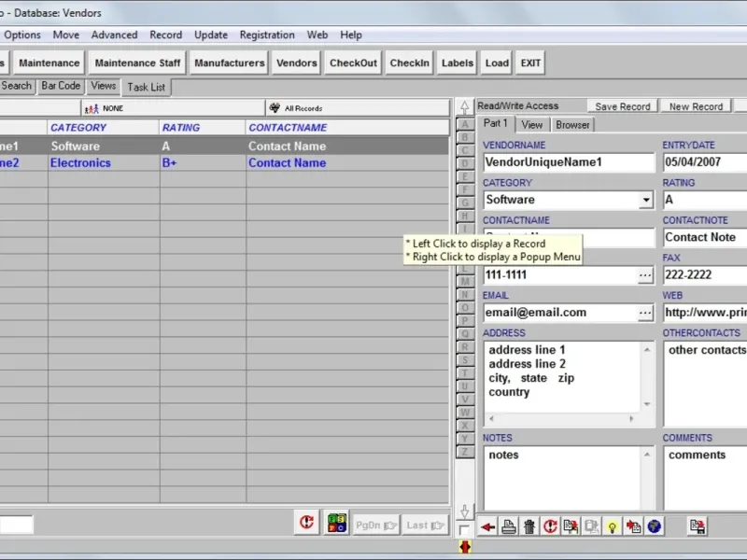Click the yellow light bulb icon
Screen dimensions: 747x560
[x=613, y=526]
